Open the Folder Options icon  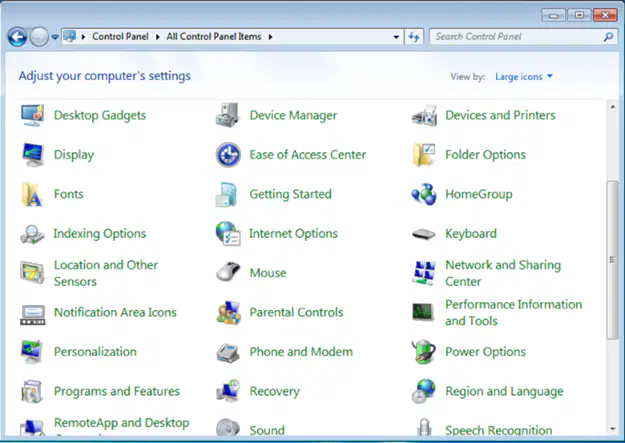point(424,155)
